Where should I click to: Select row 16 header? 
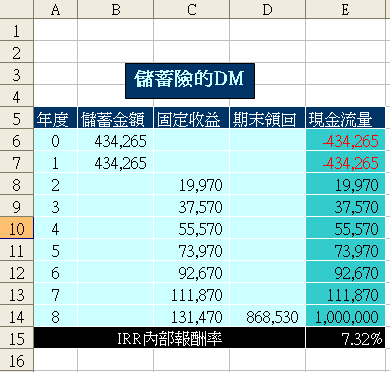(x=16, y=360)
